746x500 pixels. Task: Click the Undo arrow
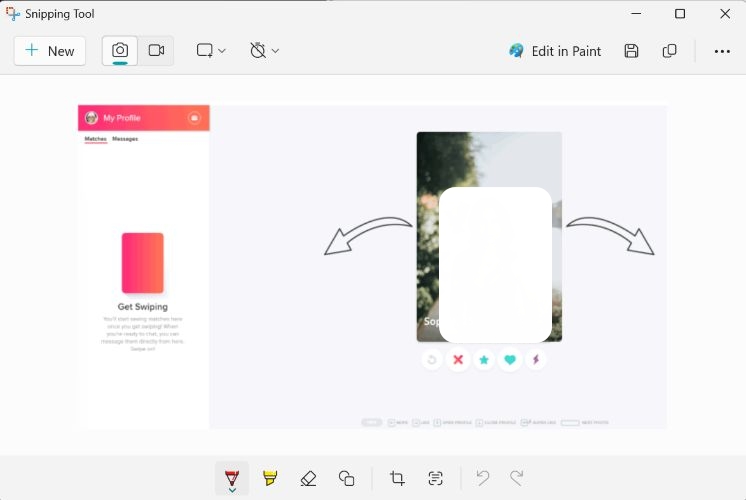point(482,478)
